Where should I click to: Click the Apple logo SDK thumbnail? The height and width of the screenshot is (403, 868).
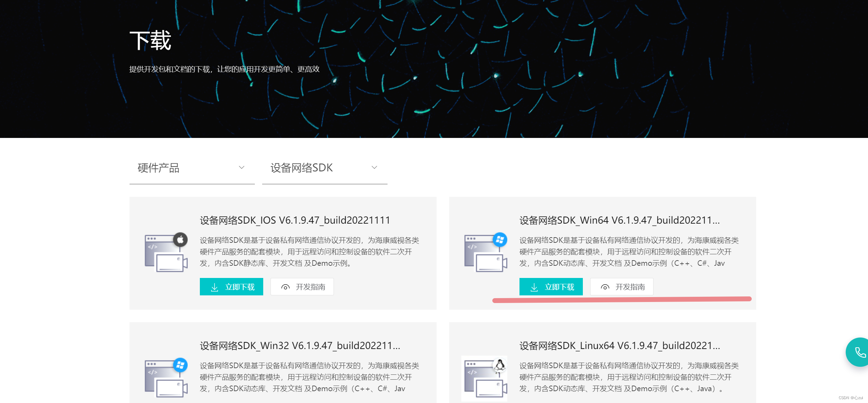(166, 252)
